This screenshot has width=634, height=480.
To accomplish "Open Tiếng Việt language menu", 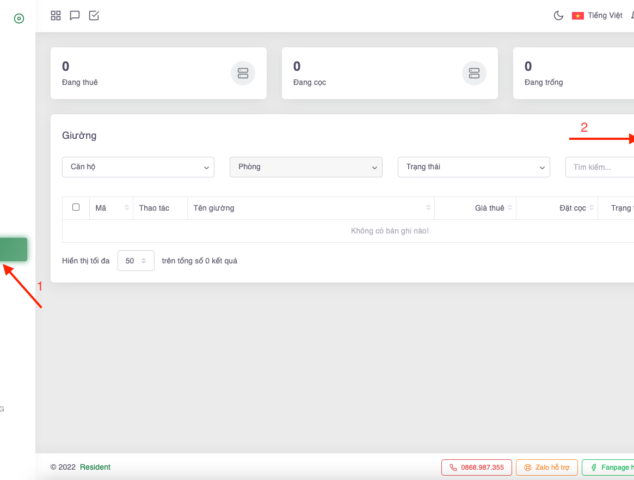I will (x=604, y=16).
